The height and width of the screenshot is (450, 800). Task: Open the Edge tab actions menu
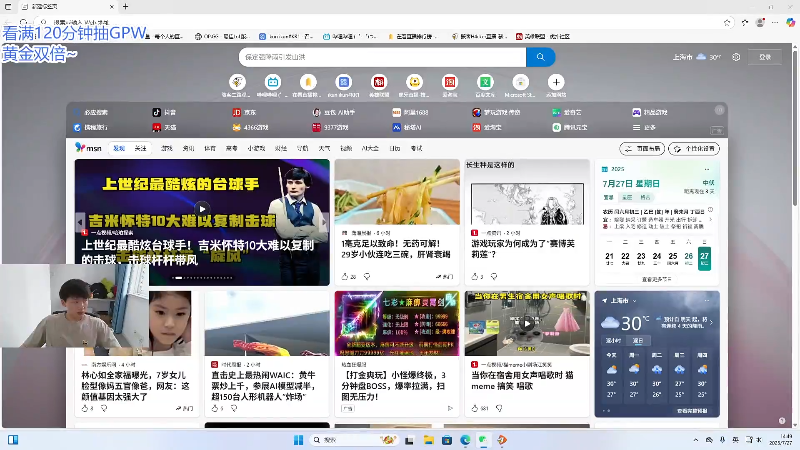[8, 7]
